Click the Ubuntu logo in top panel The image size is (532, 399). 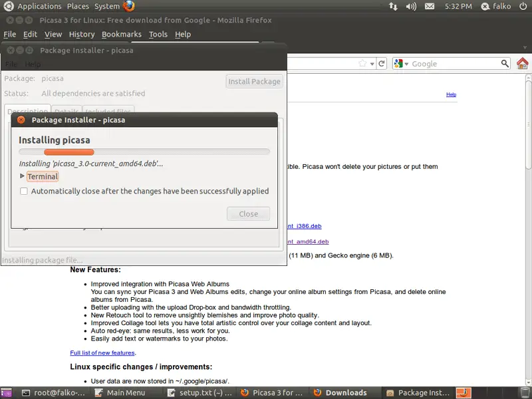pyautogui.click(x=9, y=6)
